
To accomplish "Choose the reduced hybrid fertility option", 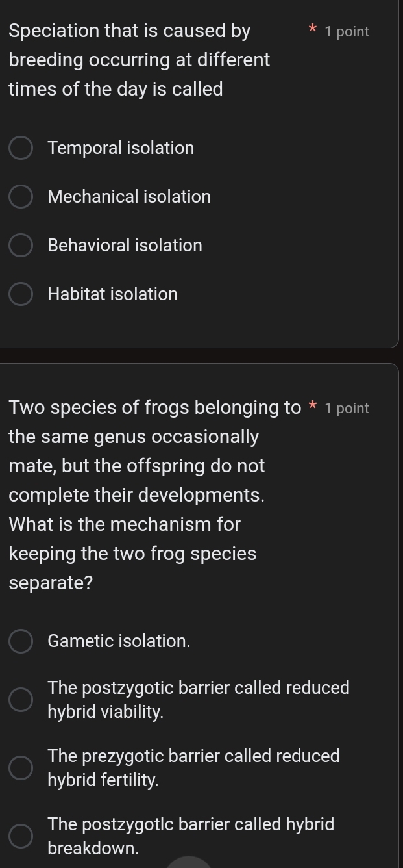I will (x=21, y=767).
